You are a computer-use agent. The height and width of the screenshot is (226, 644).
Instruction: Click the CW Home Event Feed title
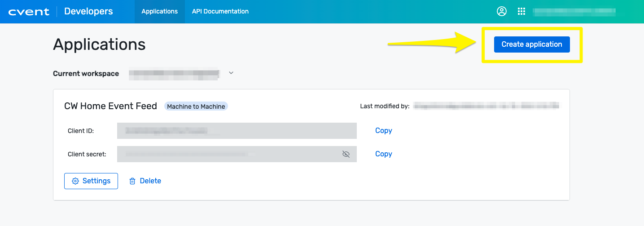pos(111,106)
